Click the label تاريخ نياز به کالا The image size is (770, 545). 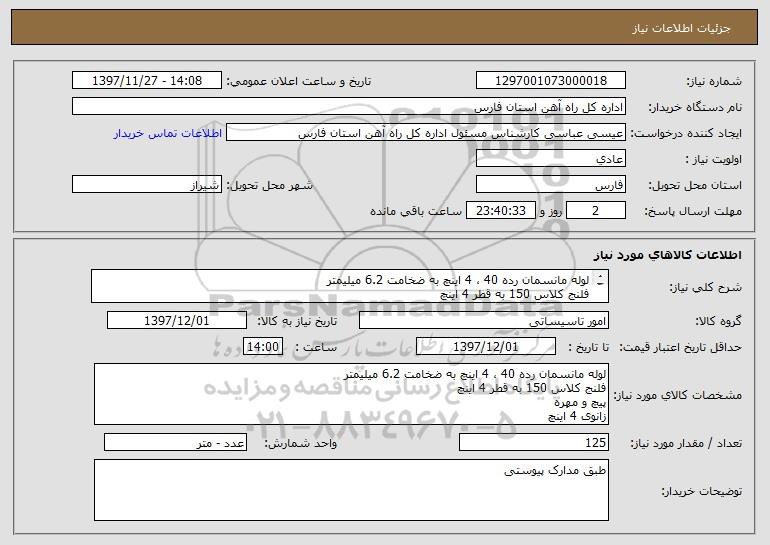[x=297, y=321]
